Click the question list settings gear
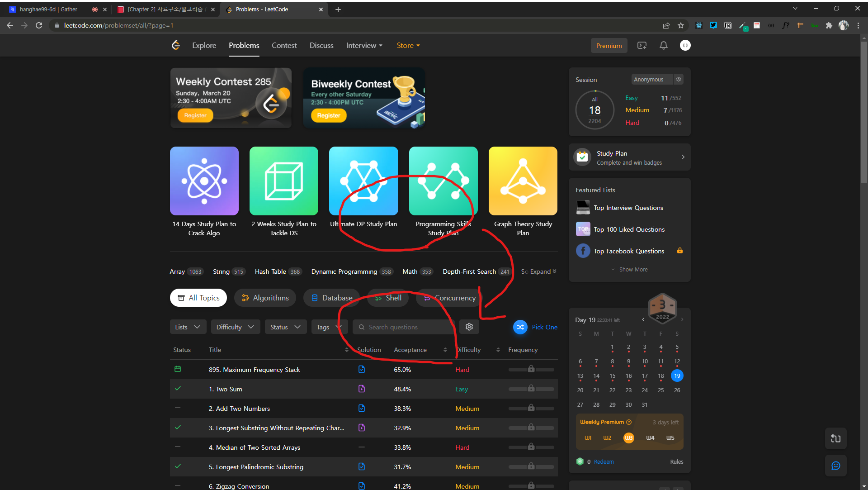Viewport: 868px width, 490px height. pos(469,327)
